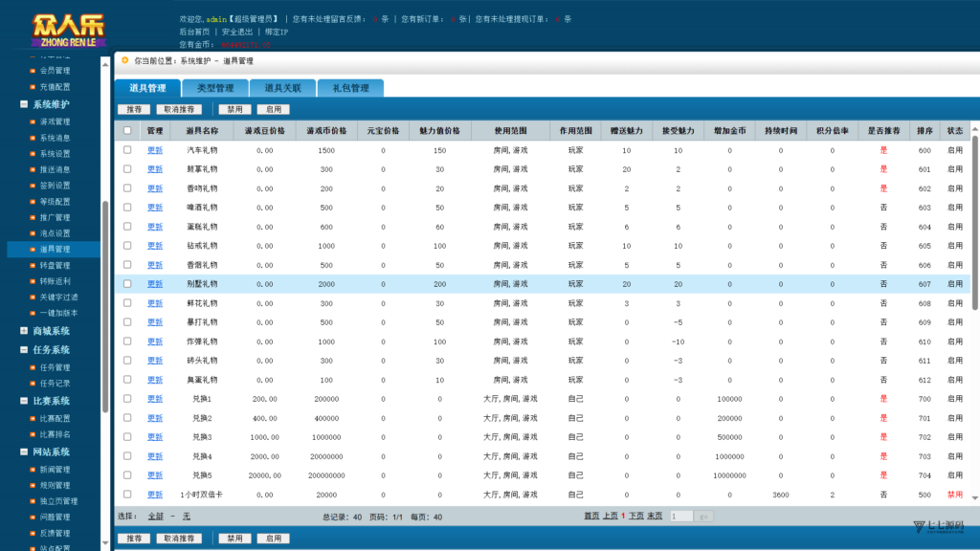The height and width of the screenshot is (551, 980).
Task: Click the arrow icon beside 独立页管理
Action: click(x=33, y=501)
